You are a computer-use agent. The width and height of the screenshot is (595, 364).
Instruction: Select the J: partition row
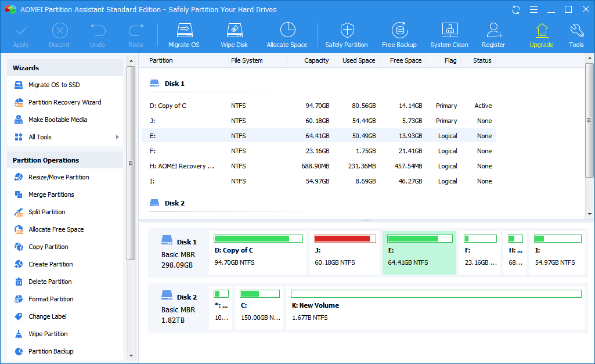(319, 121)
